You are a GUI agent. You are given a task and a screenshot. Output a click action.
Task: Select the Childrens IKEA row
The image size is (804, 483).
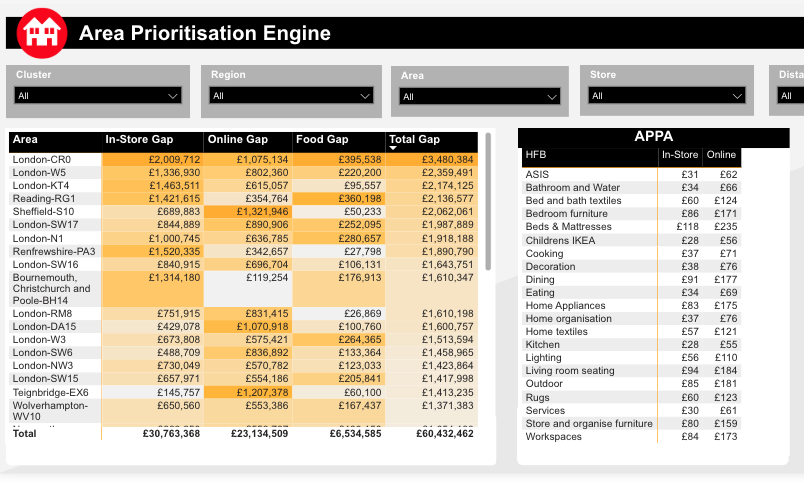pyautogui.click(x=631, y=240)
